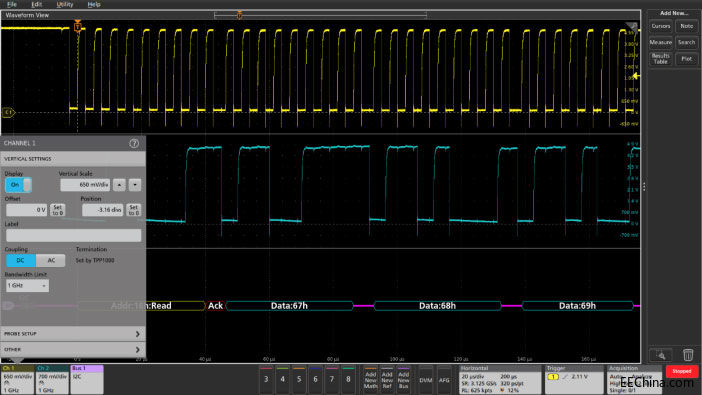Click the trash delete icon
The width and height of the screenshot is (702, 395).
688,355
